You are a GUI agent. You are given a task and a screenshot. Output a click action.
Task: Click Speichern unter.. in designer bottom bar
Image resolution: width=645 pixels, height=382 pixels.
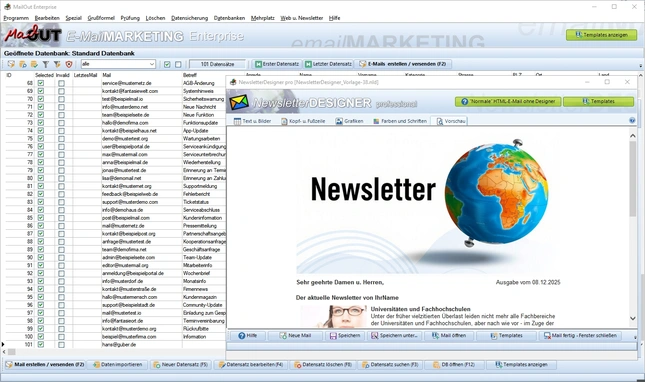click(x=394, y=336)
